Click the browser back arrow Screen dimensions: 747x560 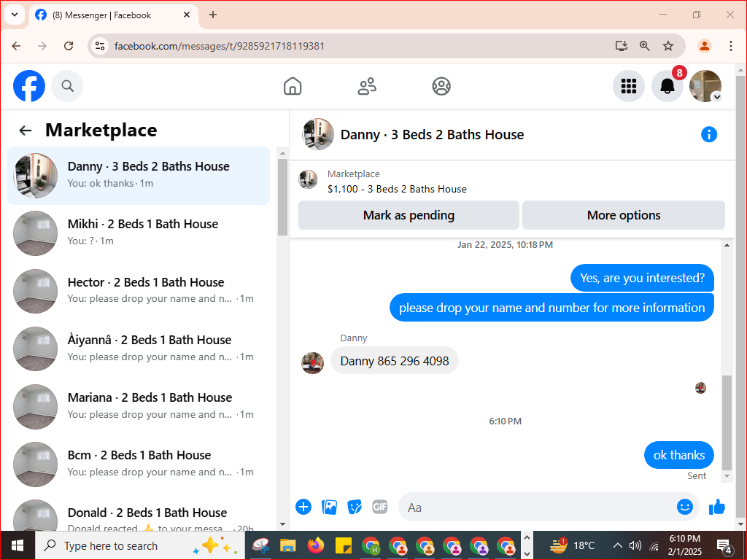pyautogui.click(x=16, y=46)
